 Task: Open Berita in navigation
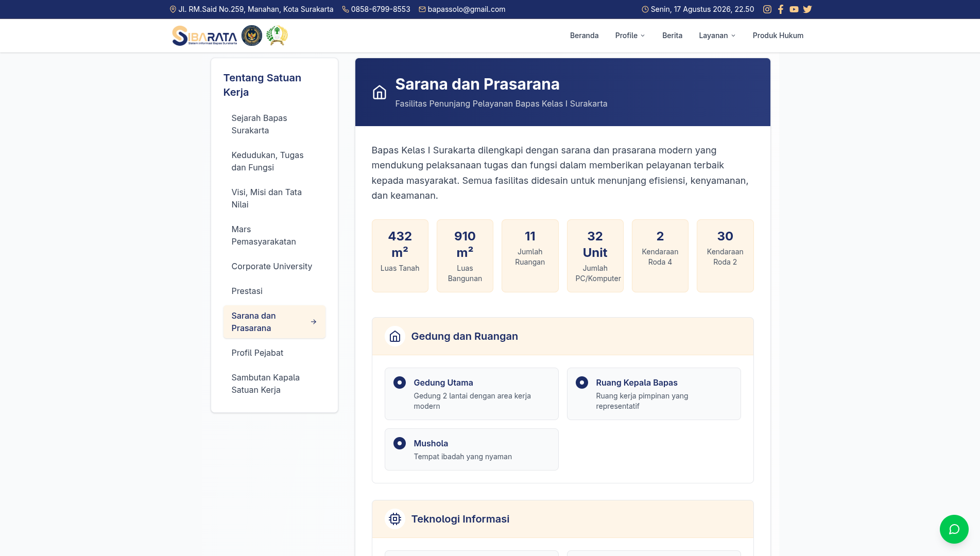click(x=672, y=36)
